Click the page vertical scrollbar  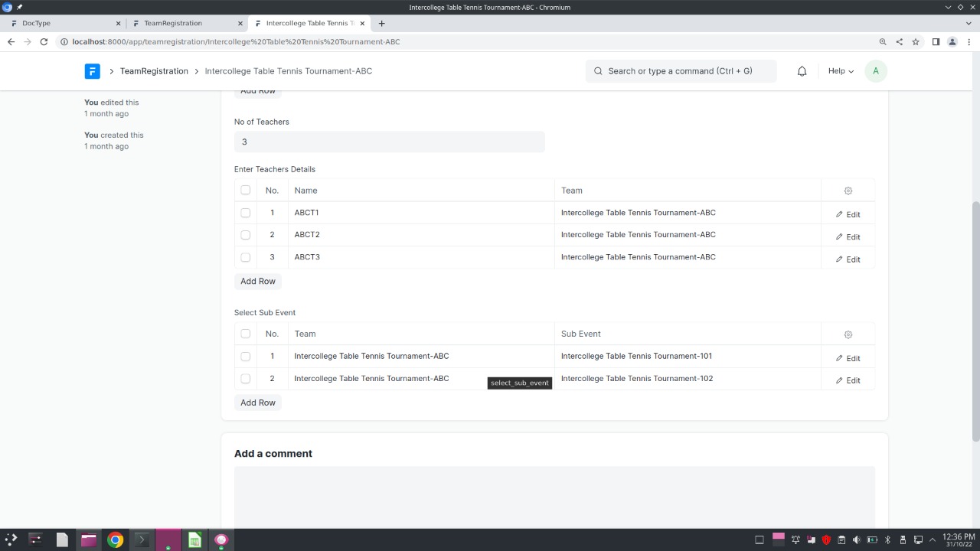[975, 321]
